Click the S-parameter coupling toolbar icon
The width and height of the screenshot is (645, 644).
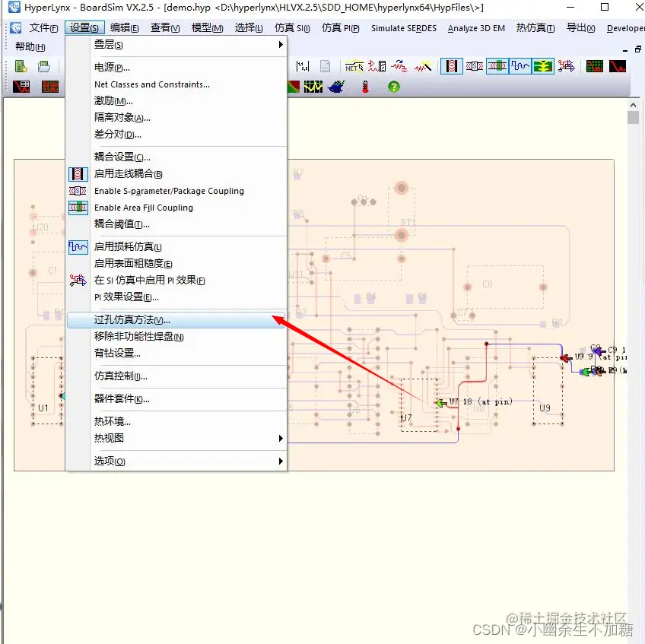point(472,66)
